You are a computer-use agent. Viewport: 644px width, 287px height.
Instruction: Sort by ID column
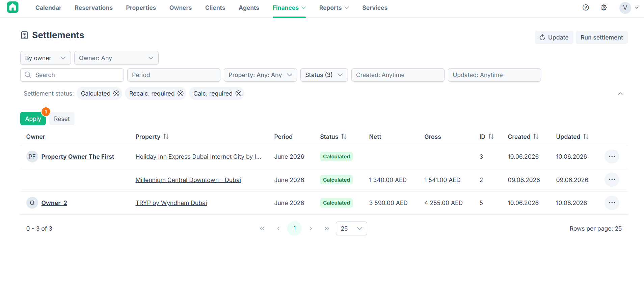click(x=491, y=136)
